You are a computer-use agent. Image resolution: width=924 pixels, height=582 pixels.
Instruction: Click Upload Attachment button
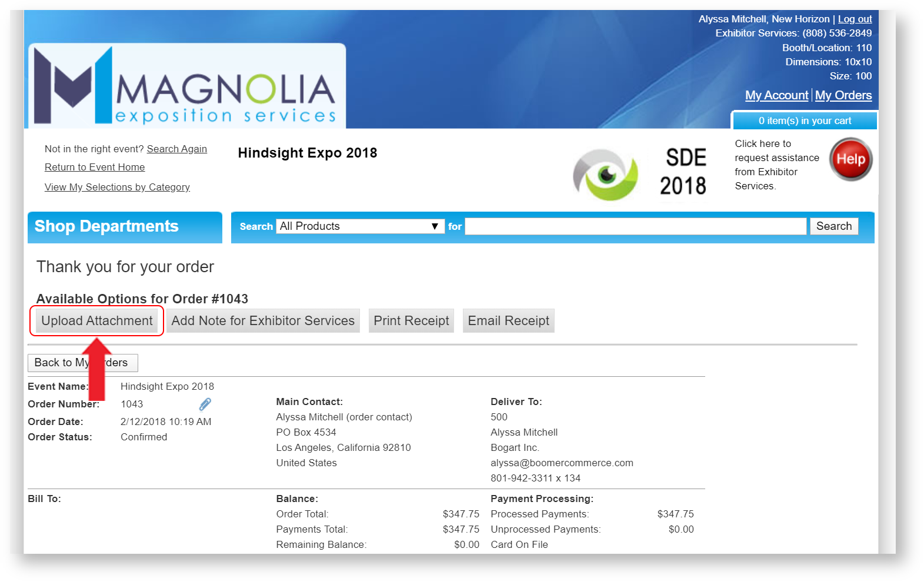coord(97,321)
